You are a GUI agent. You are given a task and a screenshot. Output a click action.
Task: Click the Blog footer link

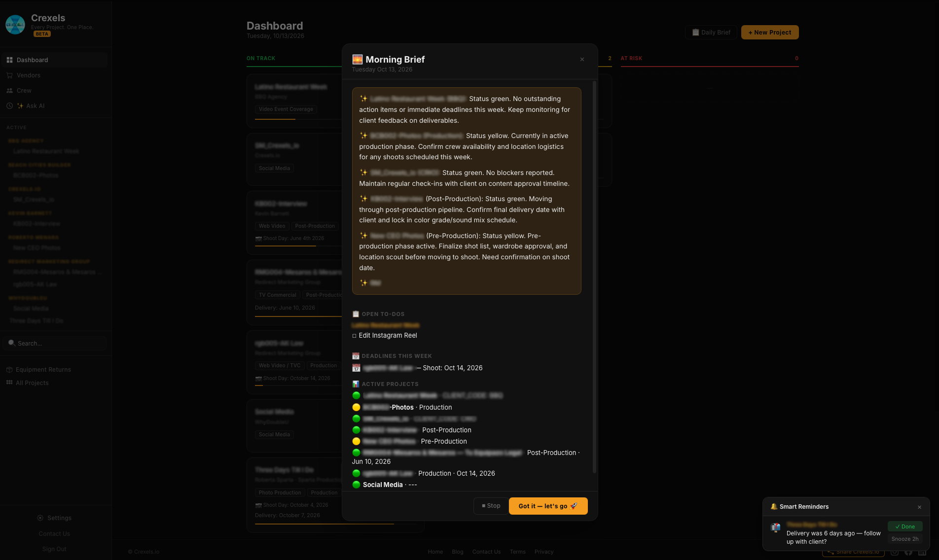[x=458, y=552]
